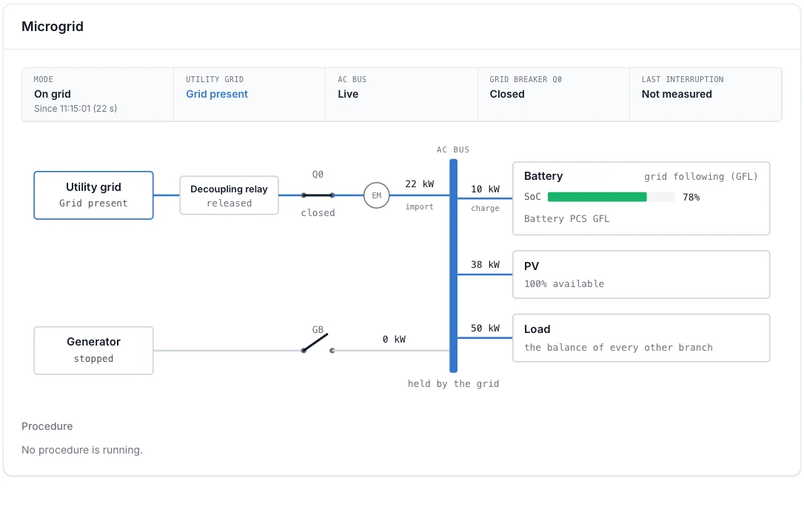Click the '10 kW' charge reading
Screen dimensions: 804x532
pyautogui.click(x=485, y=189)
